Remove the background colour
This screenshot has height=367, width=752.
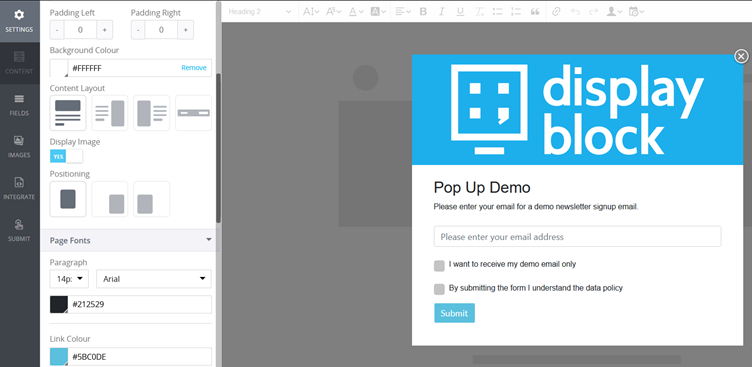pyautogui.click(x=194, y=68)
